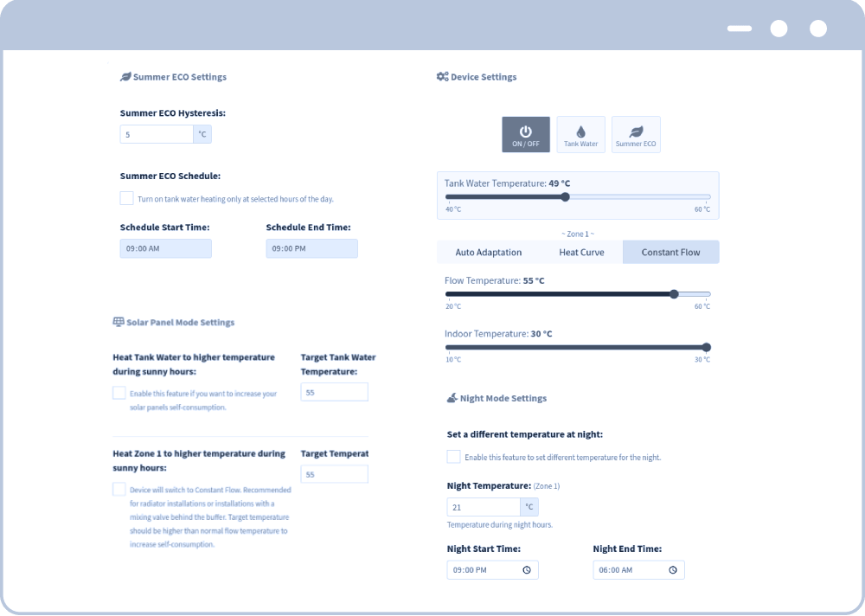Activate the Summer ECO leaf button
865x616 pixels.
pos(636,135)
